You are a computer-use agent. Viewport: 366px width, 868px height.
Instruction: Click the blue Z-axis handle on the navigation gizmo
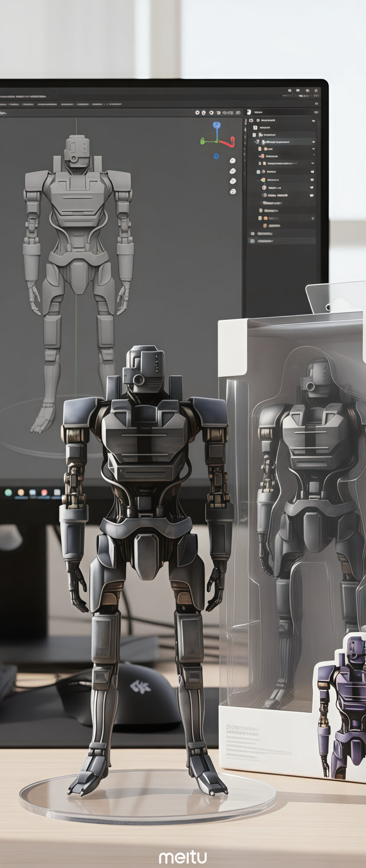(216, 125)
